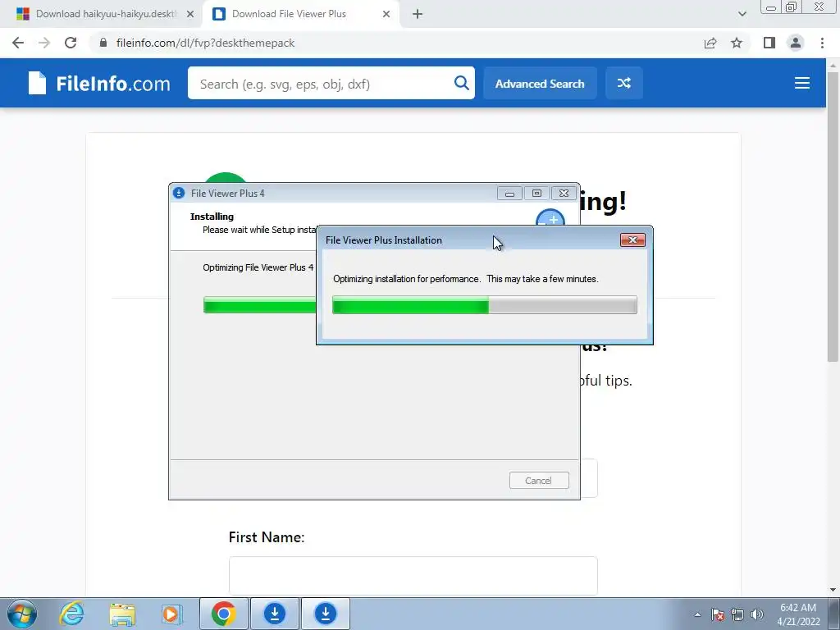
Task: Minimize the File Viewer Plus 4 window
Action: [509, 194]
